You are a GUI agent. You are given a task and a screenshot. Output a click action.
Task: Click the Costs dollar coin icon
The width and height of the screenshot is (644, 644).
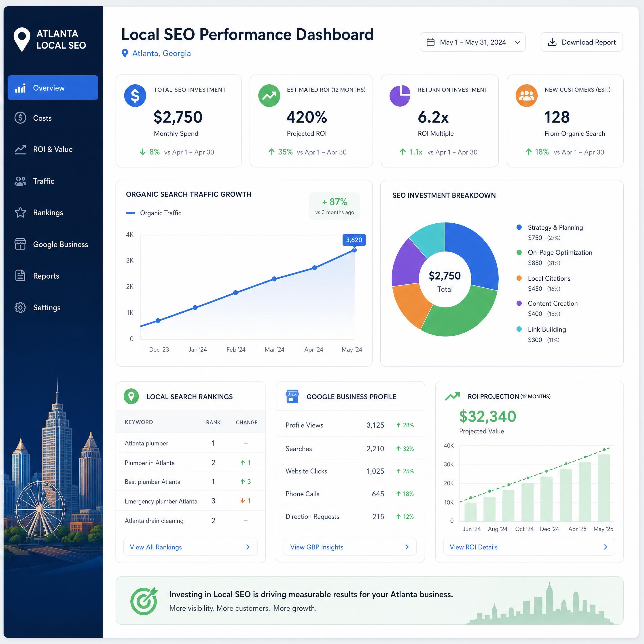(x=20, y=118)
